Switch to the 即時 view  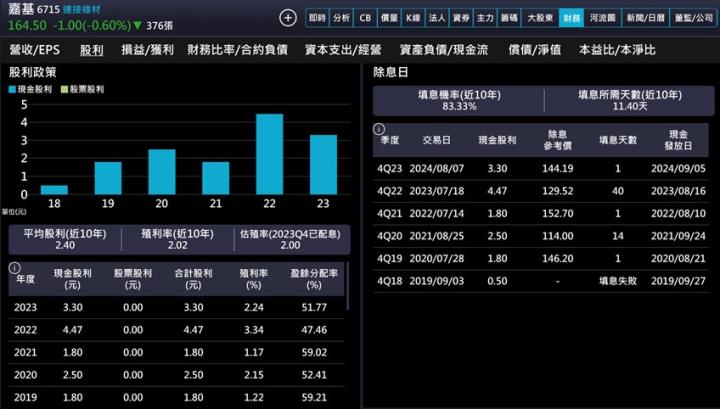point(317,18)
